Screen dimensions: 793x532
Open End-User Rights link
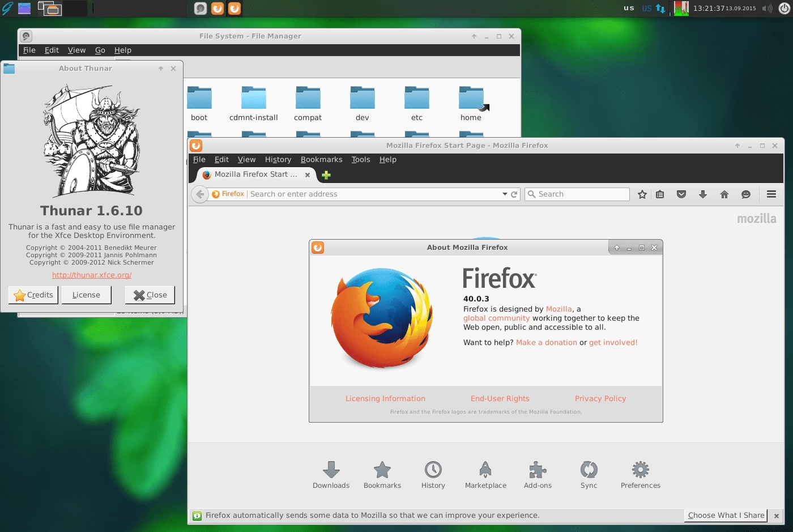[x=500, y=399]
